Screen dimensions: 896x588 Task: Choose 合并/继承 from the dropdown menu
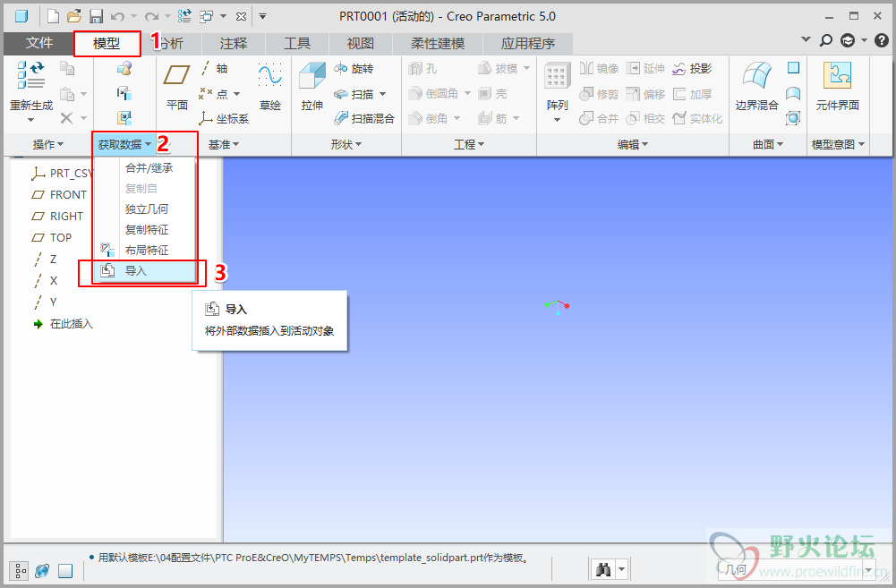145,168
